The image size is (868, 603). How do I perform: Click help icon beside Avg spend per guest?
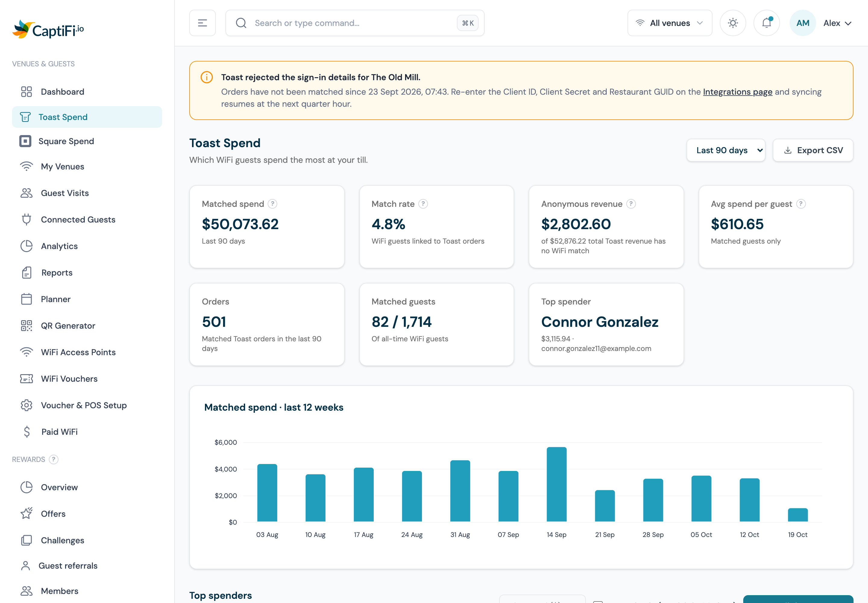click(x=801, y=204)
